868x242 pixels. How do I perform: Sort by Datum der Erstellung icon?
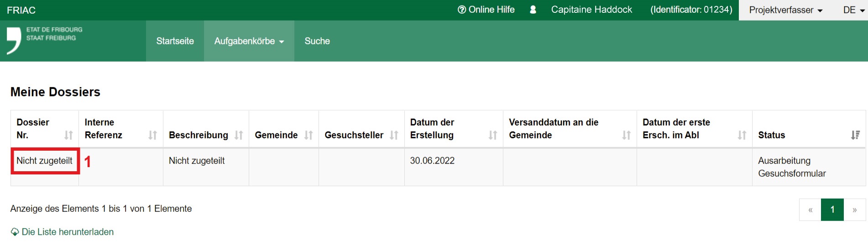click(x=493, y=135)
